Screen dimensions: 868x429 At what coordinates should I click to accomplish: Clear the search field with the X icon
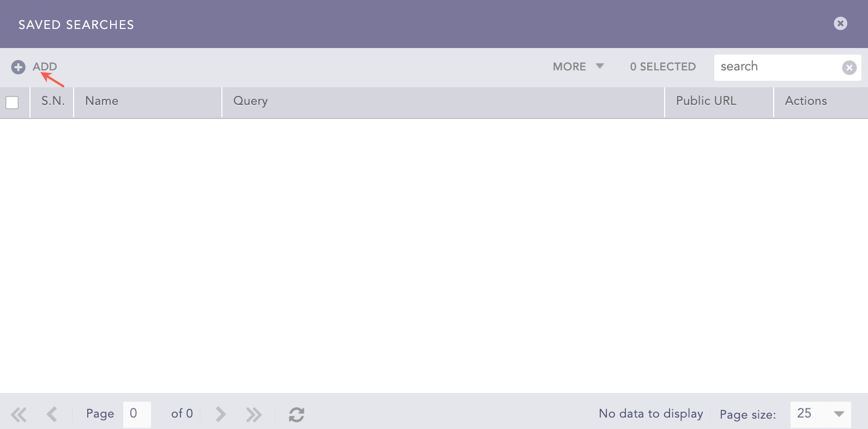coord(849,68)
